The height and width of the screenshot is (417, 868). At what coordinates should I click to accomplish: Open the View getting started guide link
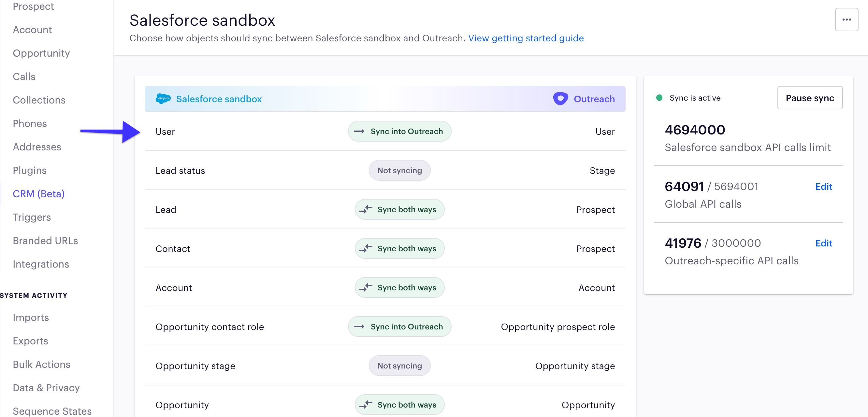point(526,38)
